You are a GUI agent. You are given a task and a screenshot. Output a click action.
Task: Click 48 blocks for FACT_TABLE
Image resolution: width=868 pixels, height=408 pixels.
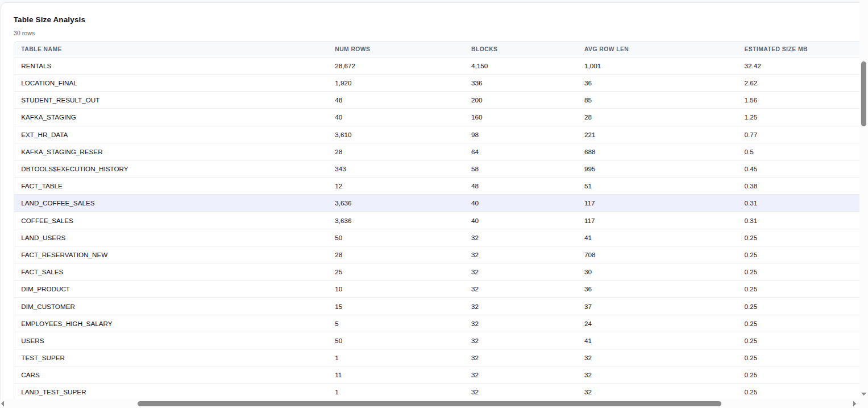click(475, 186)
